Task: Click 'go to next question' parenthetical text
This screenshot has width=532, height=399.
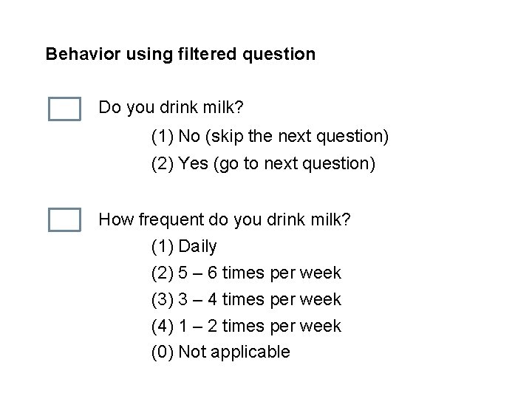Action: tap(295, 164)
